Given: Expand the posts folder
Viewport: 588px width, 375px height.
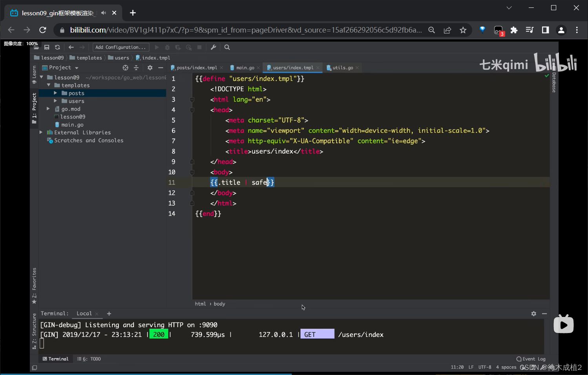Looking at the screenshot, I should point(55,93).
